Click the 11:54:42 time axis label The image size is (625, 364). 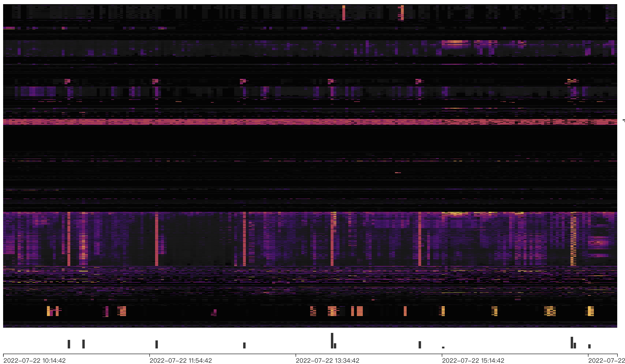pyautogui.click(x=181, y=360)
